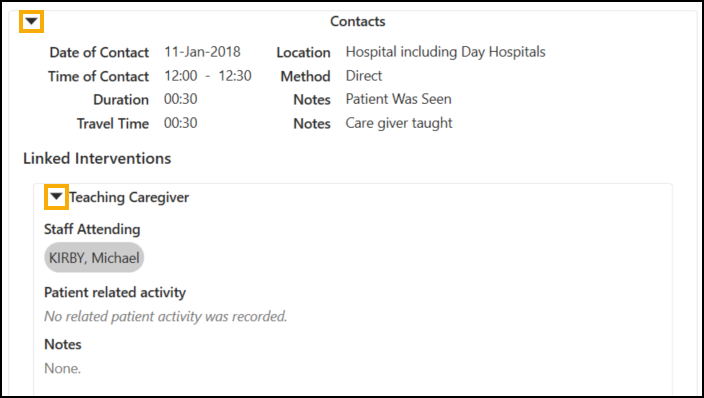Select the KIRBY, Michael staff chip

coord(94,258)
